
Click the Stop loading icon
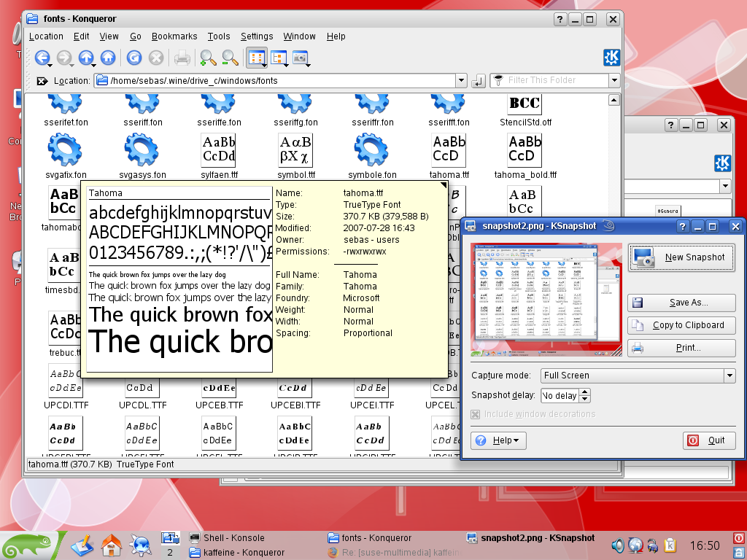pos(156,58)
